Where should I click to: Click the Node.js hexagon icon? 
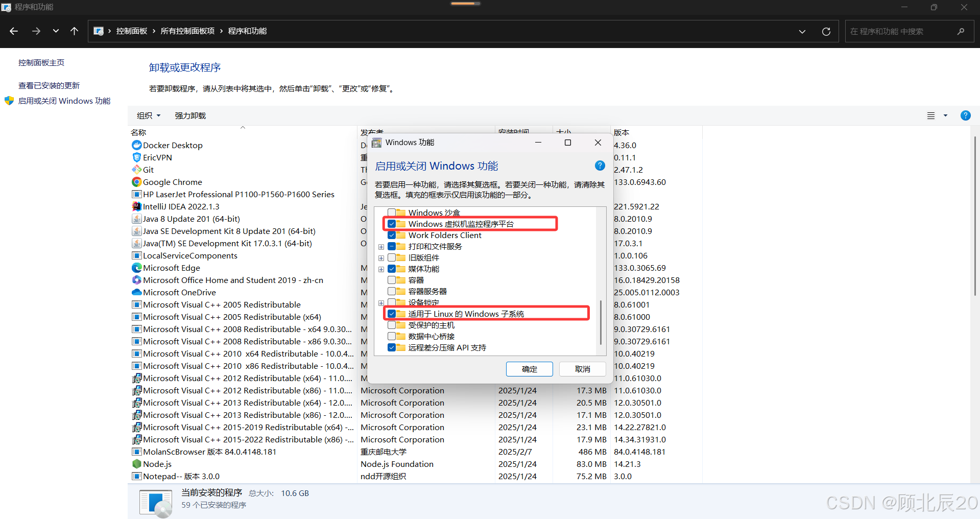pos(136,464)
